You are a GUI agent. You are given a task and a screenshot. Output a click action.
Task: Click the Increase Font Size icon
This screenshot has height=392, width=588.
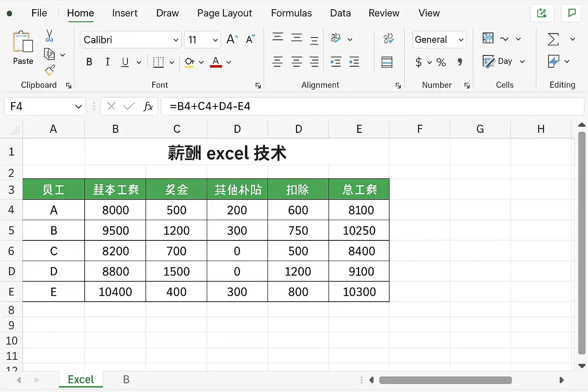pos(232,39)
